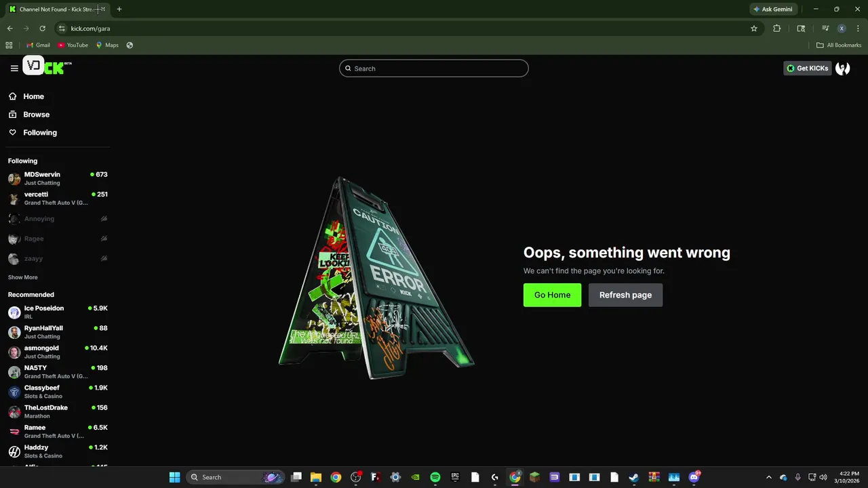Open All Bookmarks folder
This screenshot has width=868, height=488.
839,45
